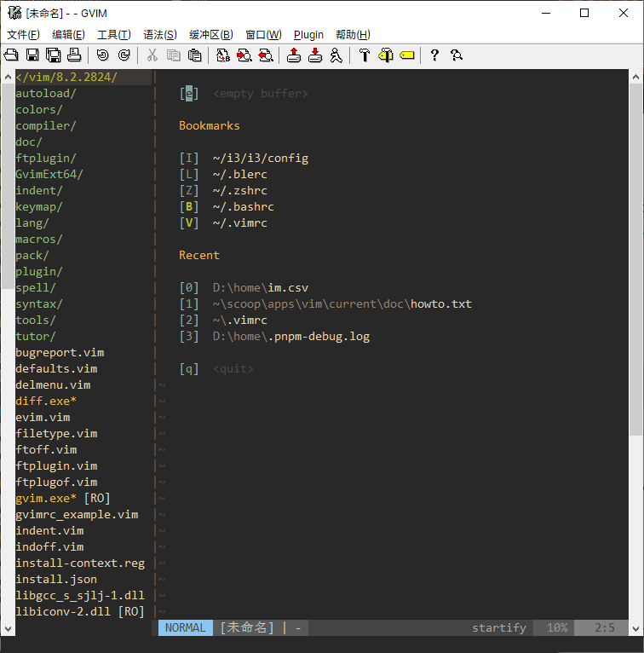Screen dimensions: 644x653
Task: Click the Run script icon
Action: tap(336, 55)
